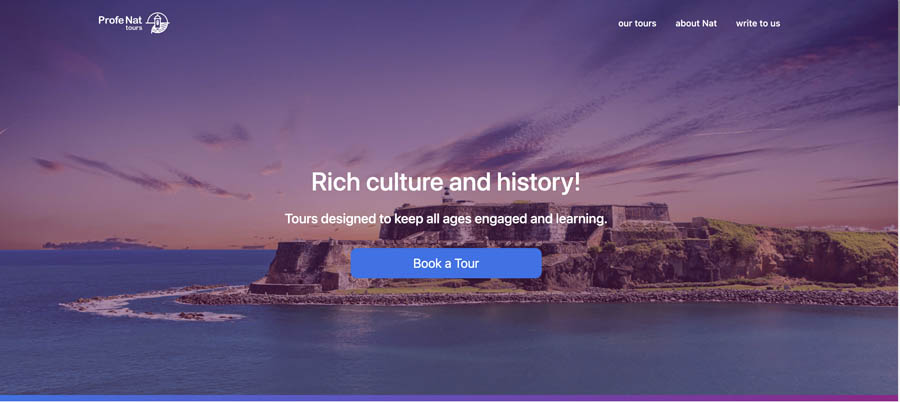Open the "our tours" navigation link
This screenshot has width=900, height=402.
637,24
